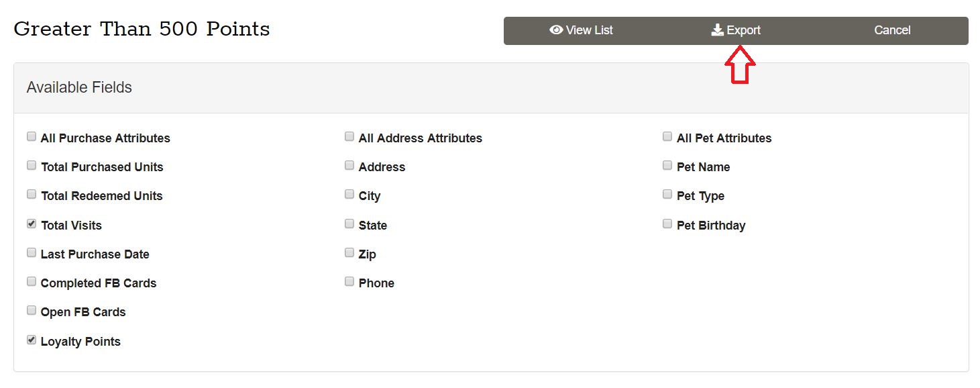Viewport: 980px width, 388px height.
Task: Uncheck the Total Visits checkbox
Action: click(x=32, y=224)
